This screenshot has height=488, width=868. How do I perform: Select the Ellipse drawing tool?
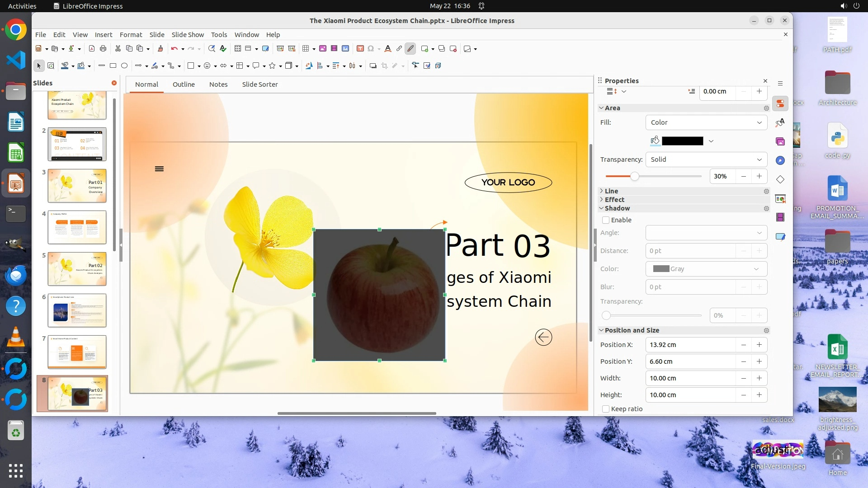point(124,66)
